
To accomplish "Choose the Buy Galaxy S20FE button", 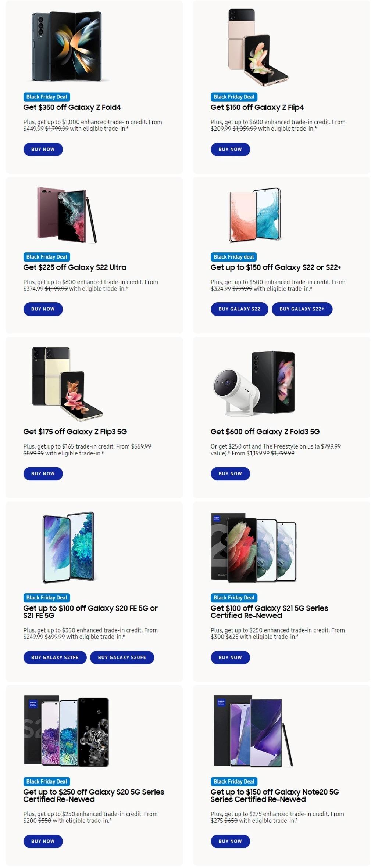I will click(x=122, y=657).
